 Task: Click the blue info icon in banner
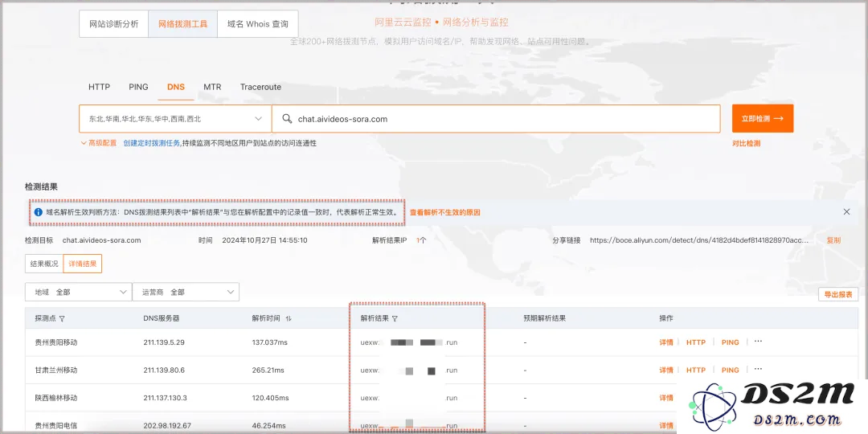tap(39, 212)
